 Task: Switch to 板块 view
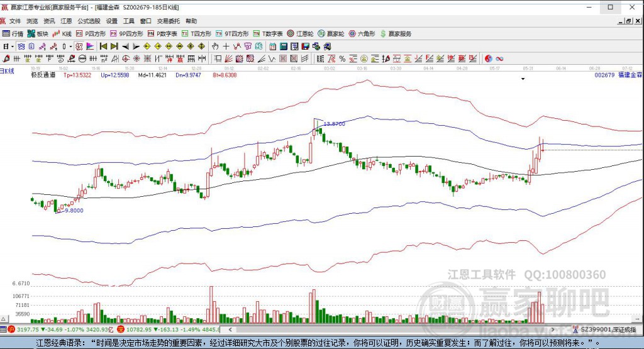(38, 34)
